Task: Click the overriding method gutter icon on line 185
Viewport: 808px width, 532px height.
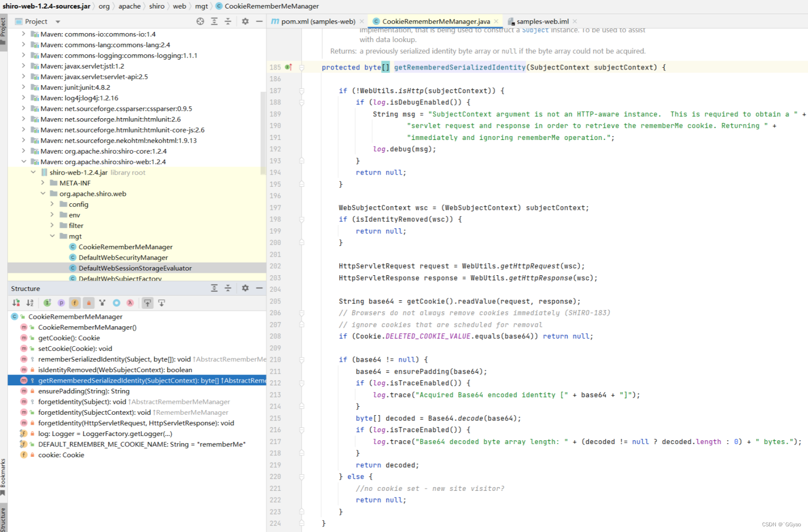Action: [288, 67]
